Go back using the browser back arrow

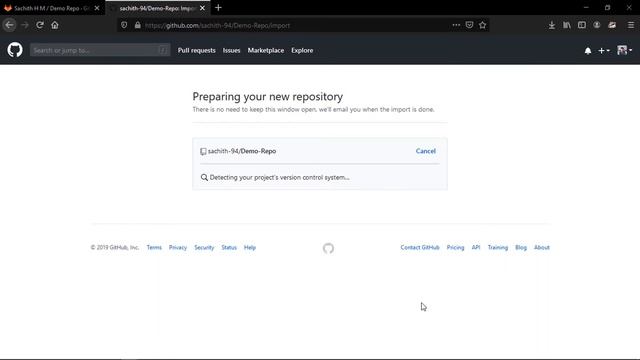pyautogui.click(x=9, y=25)
